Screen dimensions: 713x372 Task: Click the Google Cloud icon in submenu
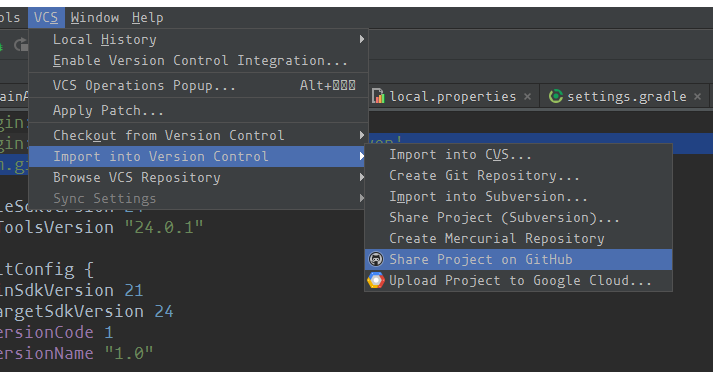point(376,280)
